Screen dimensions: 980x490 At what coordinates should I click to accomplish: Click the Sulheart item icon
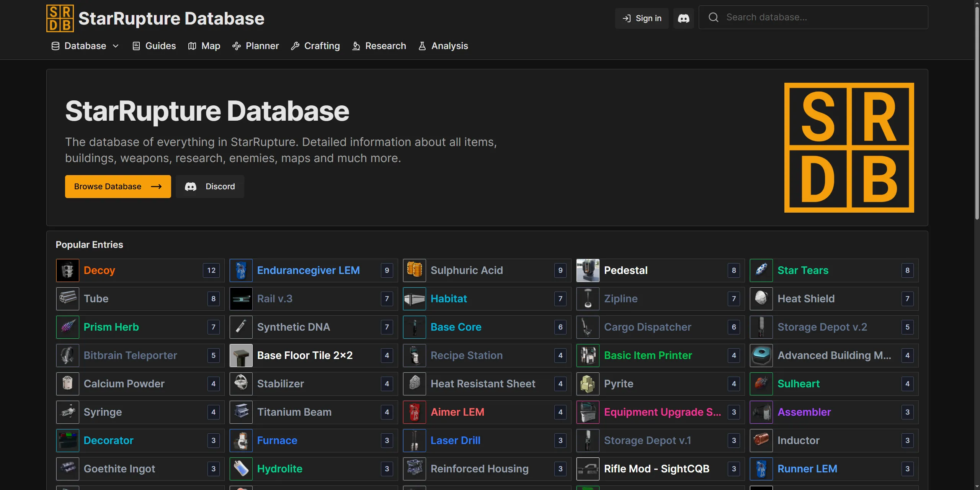pyautogui.click(x=761, y=384)
